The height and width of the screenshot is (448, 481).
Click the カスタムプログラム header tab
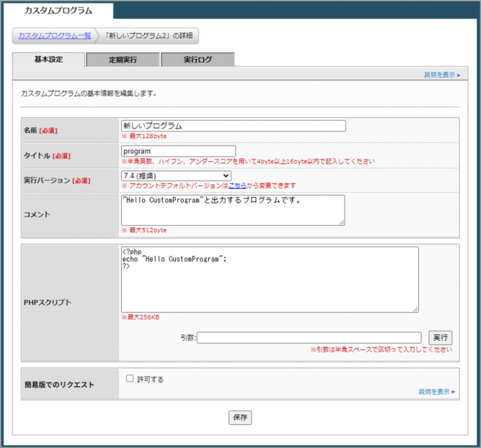pos(58,11)
